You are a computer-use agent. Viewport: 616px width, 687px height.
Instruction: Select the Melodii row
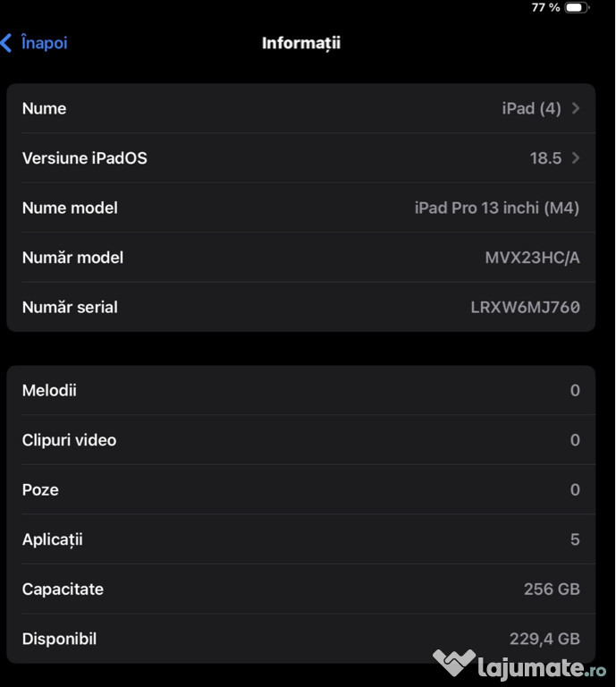pos(300,390)
